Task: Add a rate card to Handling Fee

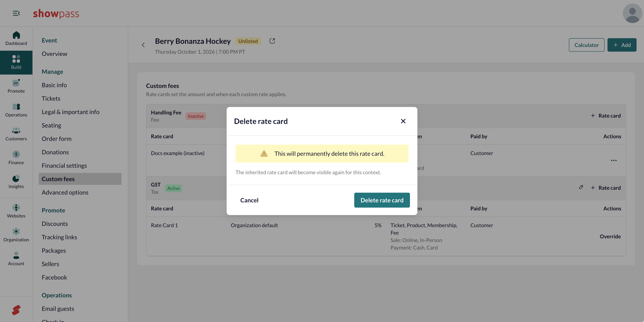Action: [x=606, y=116]
